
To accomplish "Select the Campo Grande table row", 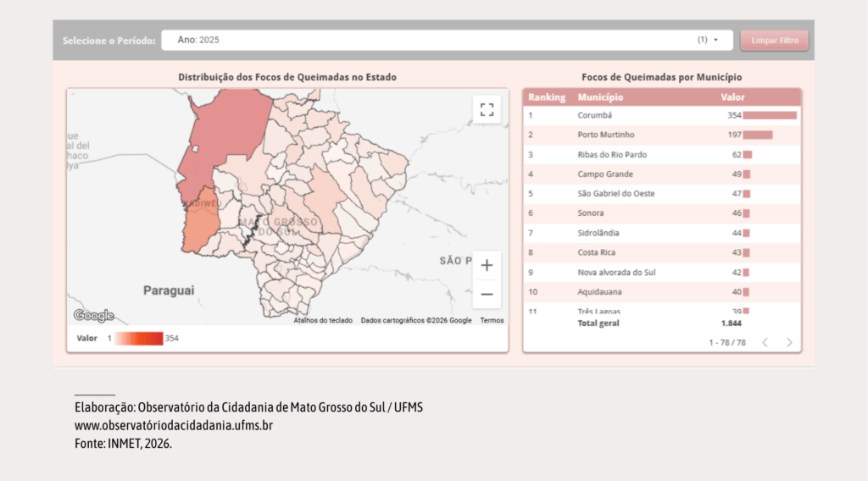I will 662,174.
